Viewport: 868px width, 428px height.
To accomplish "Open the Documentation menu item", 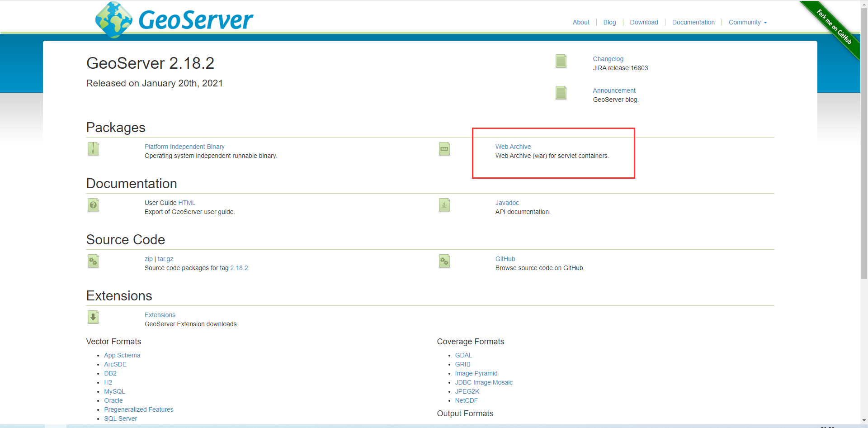I will click(x=693, y=22).
